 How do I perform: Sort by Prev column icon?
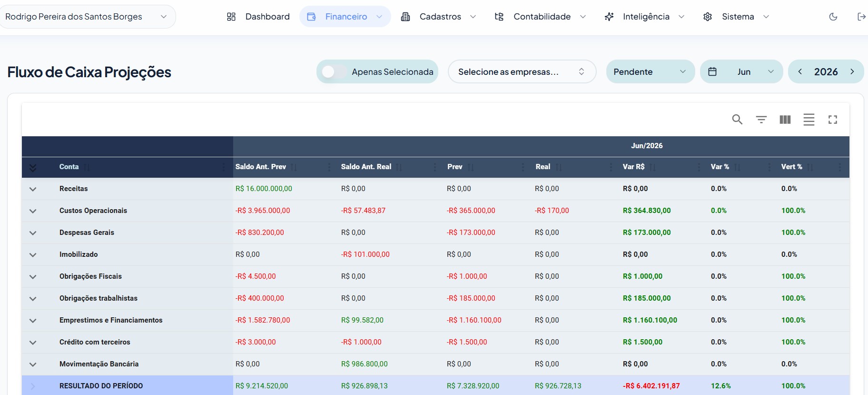coord(471,167)
